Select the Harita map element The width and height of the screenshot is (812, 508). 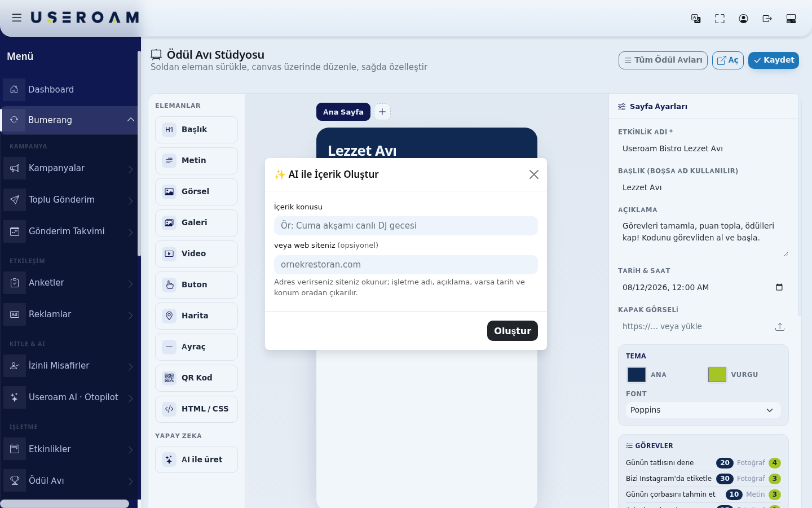tap(196, 316)
